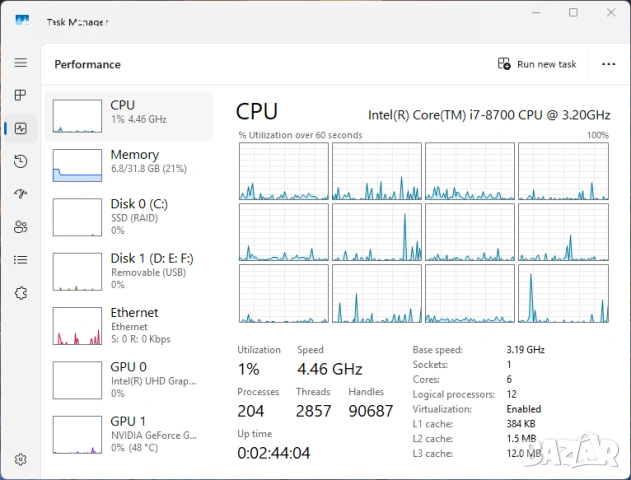Viewport: 631px width, 480px height.
Task: Select GPU 1 NVIDIA GeForce entry
Action: point(128,435)
